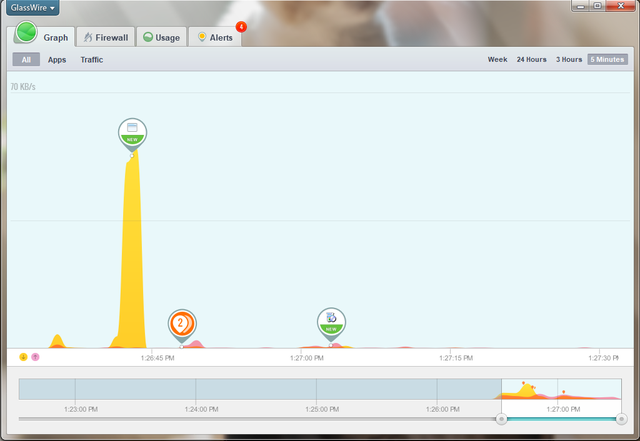This screenshot has width=640, height=441.
Task: Click the yellow download arrow icon
Action: pos(23,356)
